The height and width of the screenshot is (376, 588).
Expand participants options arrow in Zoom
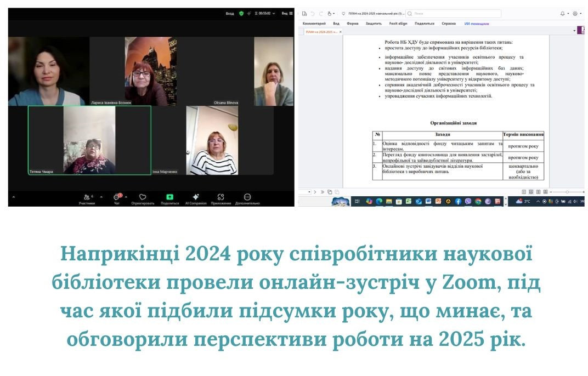(x=101, y=197)
